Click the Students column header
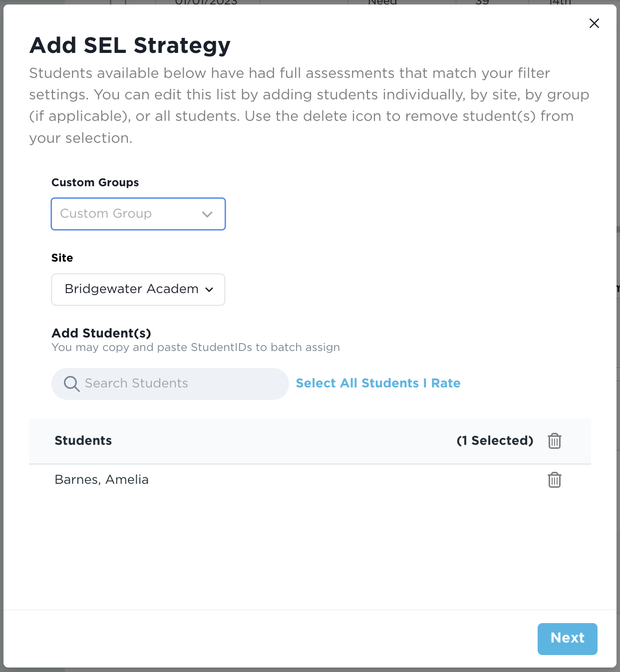This screenshot has width=620, height=672. [83, 440]
